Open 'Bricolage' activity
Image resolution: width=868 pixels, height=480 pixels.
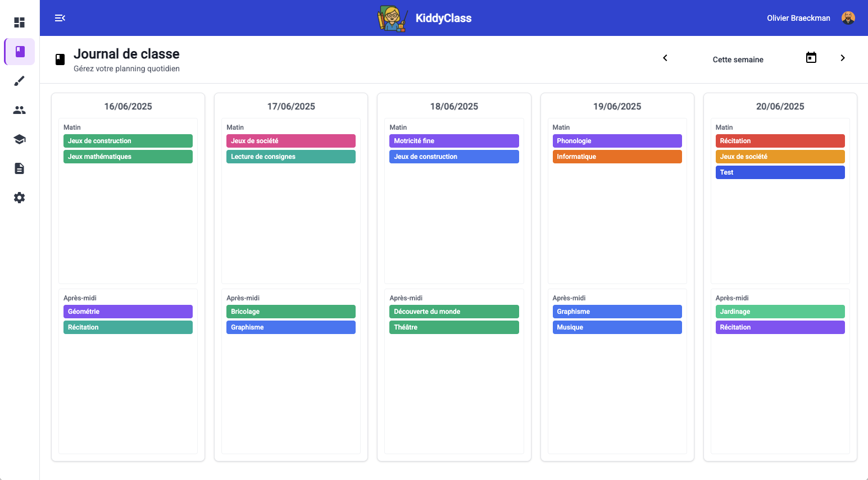point(291,312)
